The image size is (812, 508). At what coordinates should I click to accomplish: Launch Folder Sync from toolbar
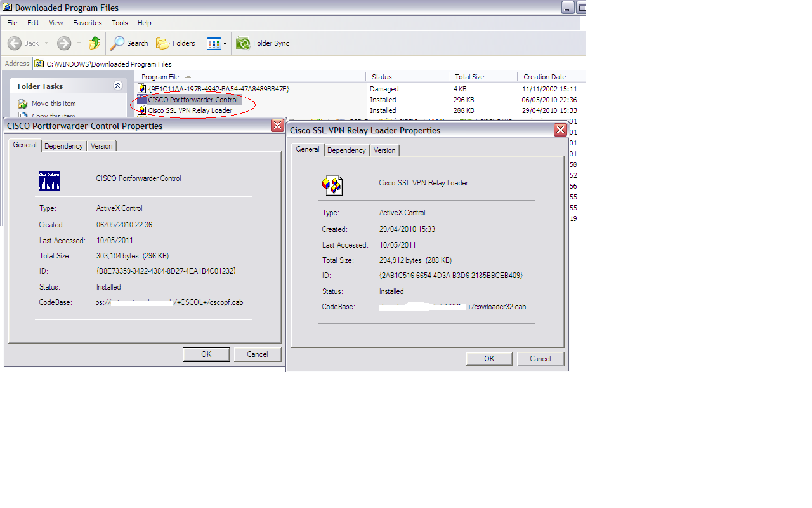263,43
